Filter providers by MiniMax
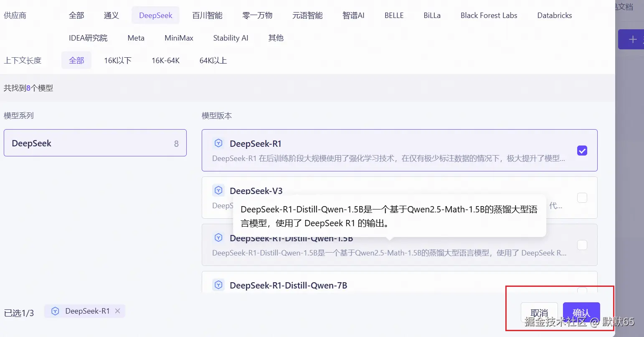The width and height of the screenshot is (644, 337). point(179,38)
